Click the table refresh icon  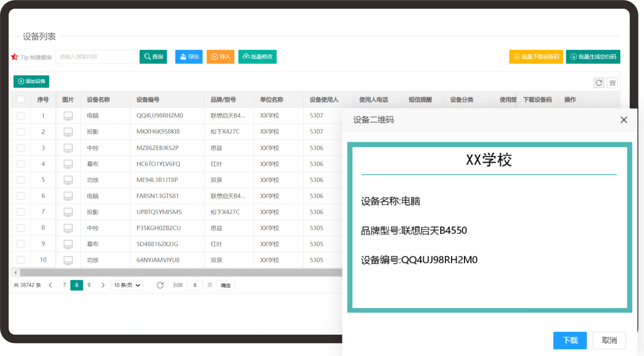599,83
